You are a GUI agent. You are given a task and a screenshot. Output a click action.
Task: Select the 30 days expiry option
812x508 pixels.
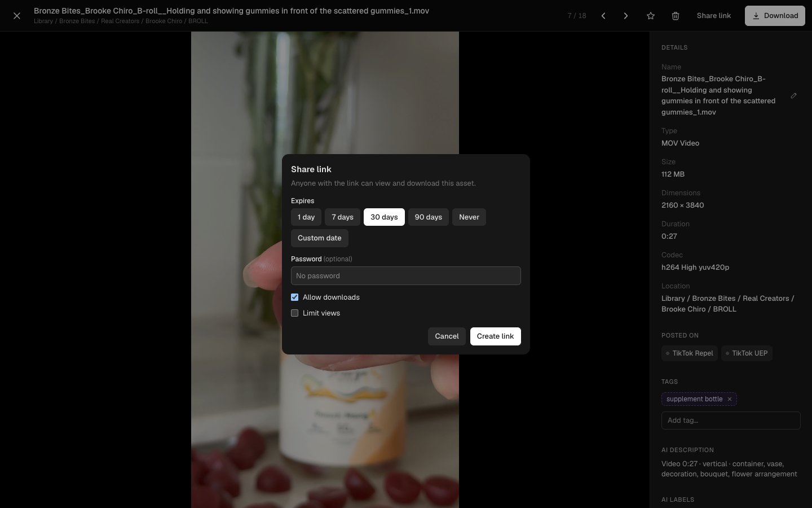tap(384, 217)
